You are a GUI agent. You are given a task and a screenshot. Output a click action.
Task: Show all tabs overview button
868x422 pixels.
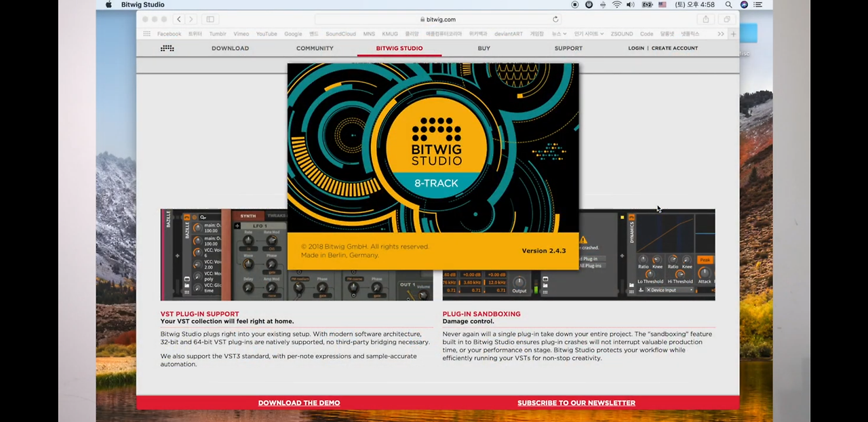(727, 20)
